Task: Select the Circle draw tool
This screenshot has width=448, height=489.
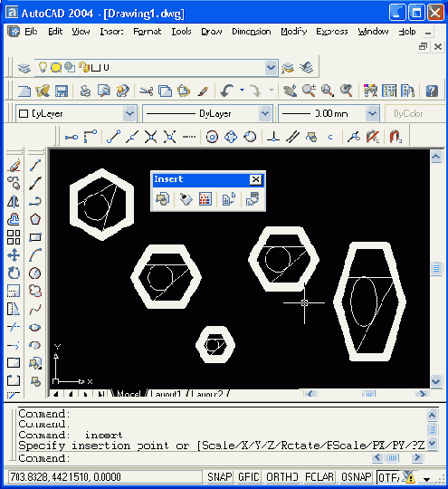Action: [x=35, y=273]
